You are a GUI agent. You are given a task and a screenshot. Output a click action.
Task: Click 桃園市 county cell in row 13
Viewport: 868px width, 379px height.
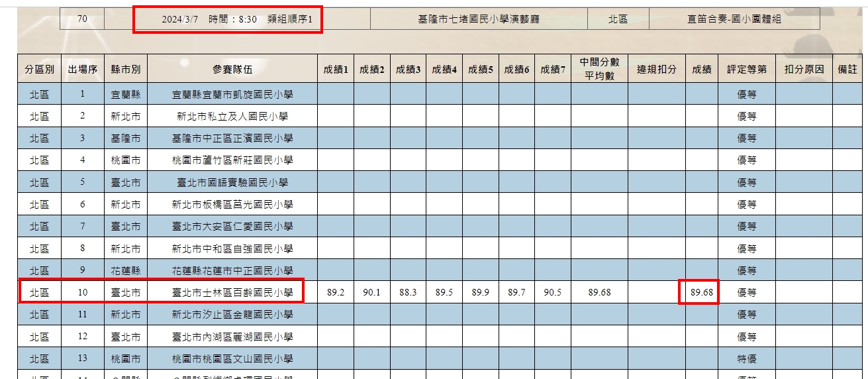(126, 358)
